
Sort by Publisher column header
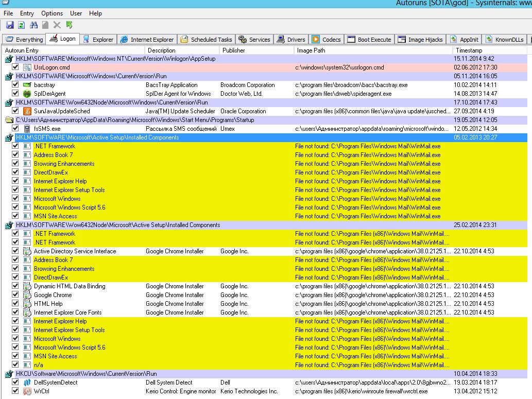click(x=256, y=50)
